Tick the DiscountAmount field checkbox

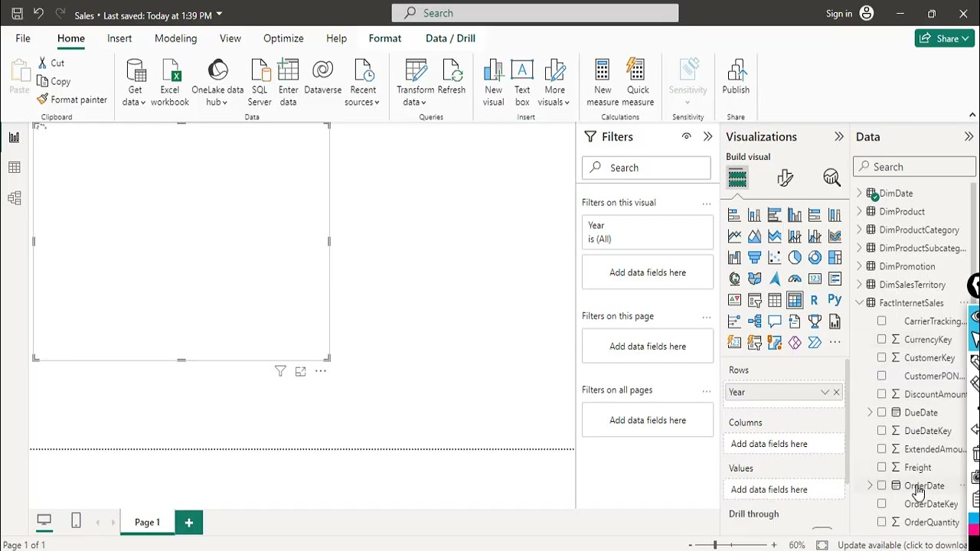[x=882, y=394]
